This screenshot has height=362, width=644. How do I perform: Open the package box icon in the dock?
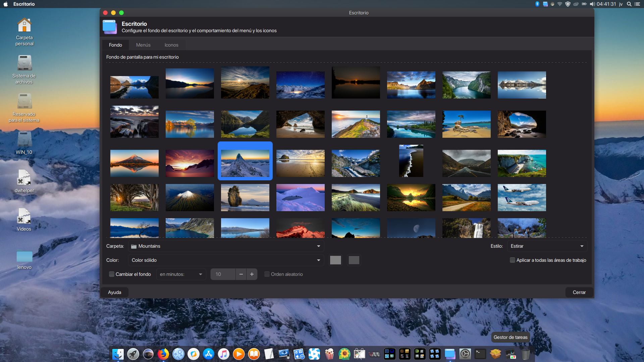pos(495,354)
